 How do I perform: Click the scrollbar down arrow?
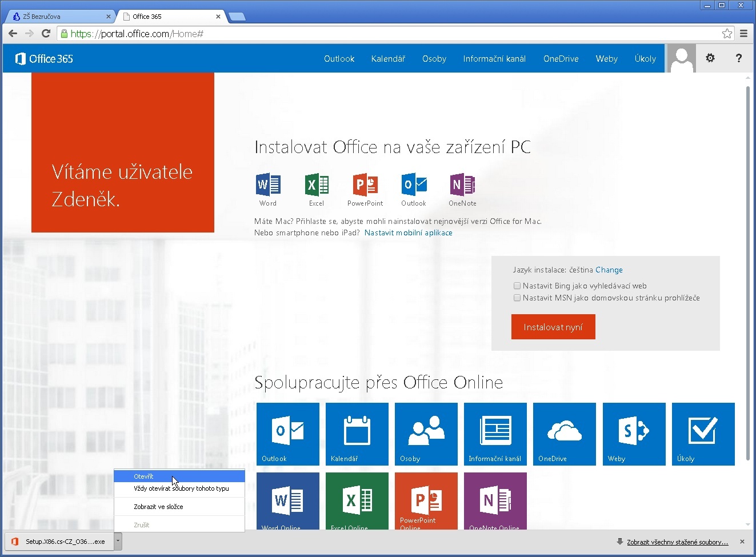pyautogui.click(x=748, y=524)
